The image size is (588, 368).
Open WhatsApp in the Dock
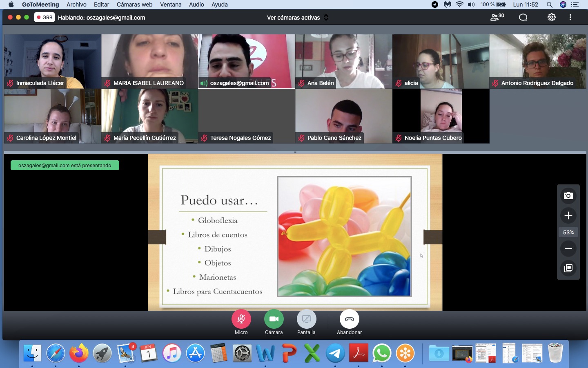(382, 353)
